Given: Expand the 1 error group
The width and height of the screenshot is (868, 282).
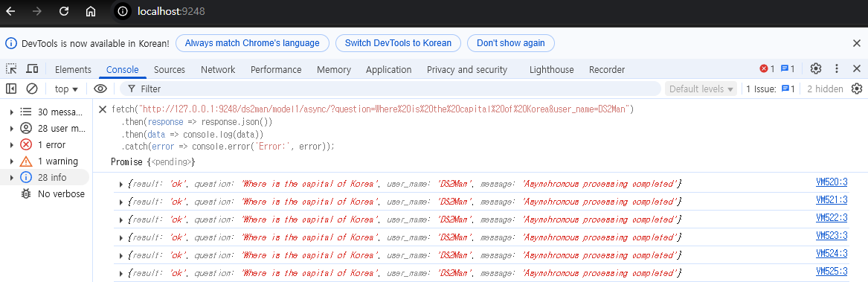Looking at the screenshot, I should pyautogui.click(x=12, y=144).
